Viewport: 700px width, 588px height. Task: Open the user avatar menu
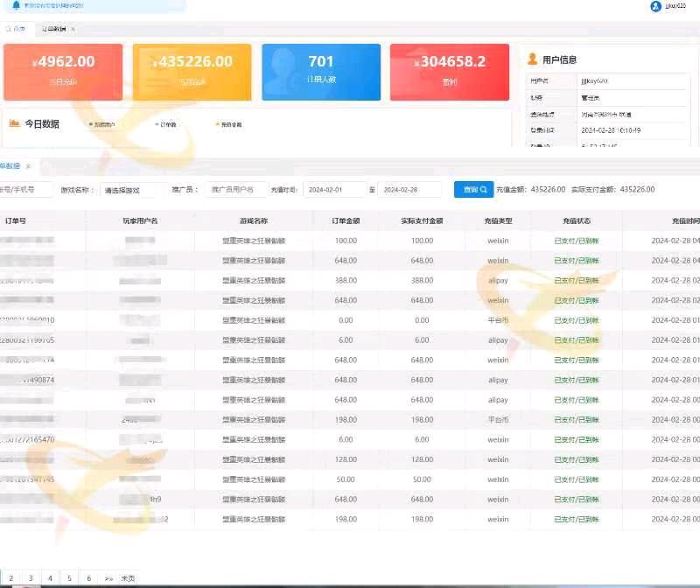(x=656, y=6)
